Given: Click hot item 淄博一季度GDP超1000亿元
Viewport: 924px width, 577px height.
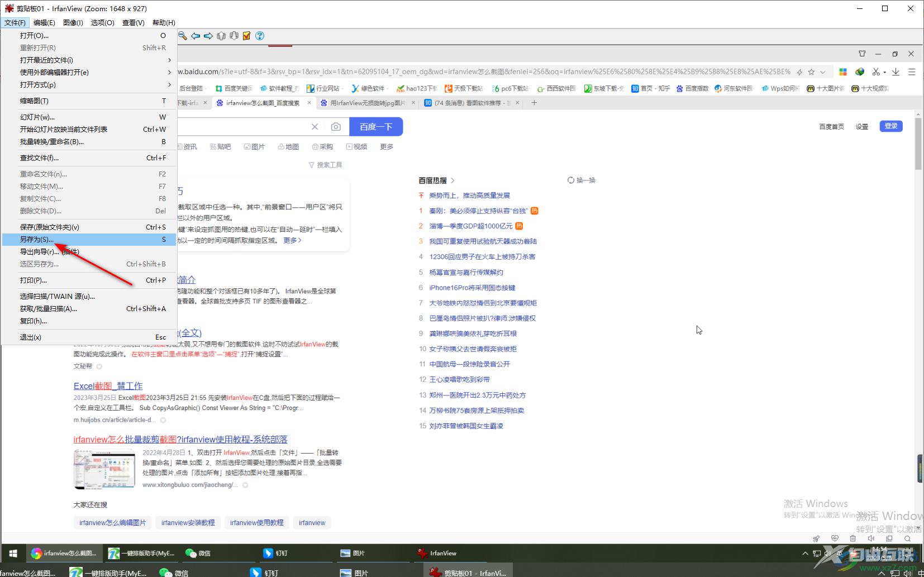Looking at the screenshot, I should pos(470,226).
